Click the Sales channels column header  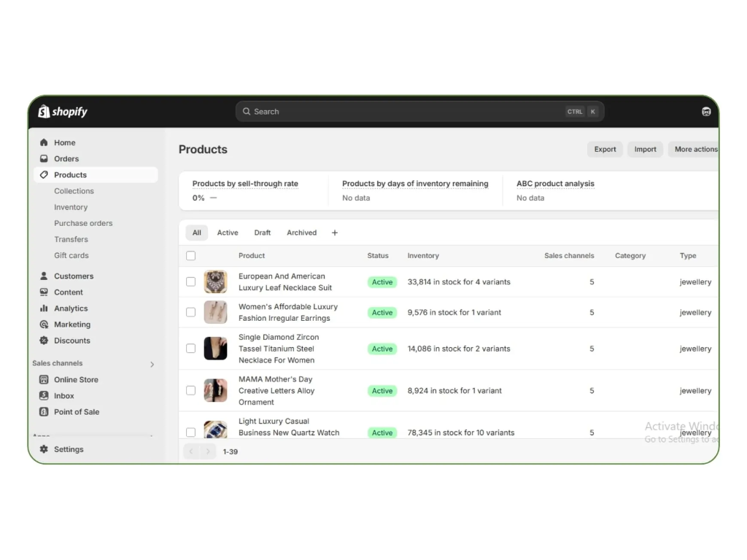569,256
